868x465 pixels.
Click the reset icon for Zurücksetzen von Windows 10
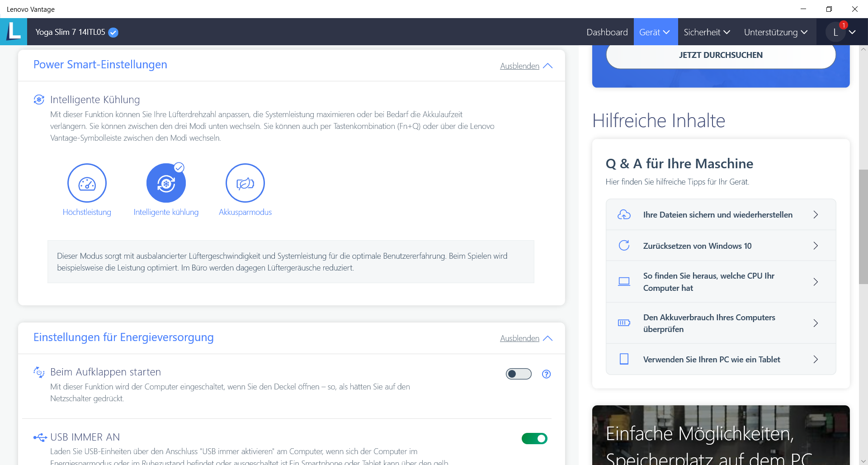[624, 246]
